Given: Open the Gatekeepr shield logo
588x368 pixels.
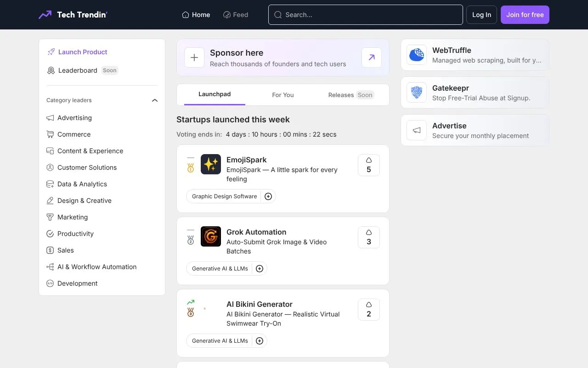Looking at the screenshot, I should pos(417,92).
